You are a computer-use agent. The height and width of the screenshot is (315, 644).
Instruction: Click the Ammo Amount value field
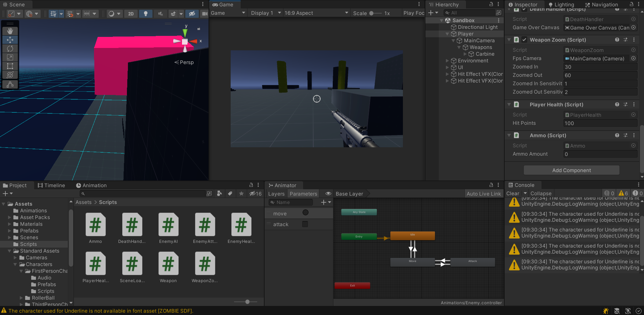click(x=600, y=154)
